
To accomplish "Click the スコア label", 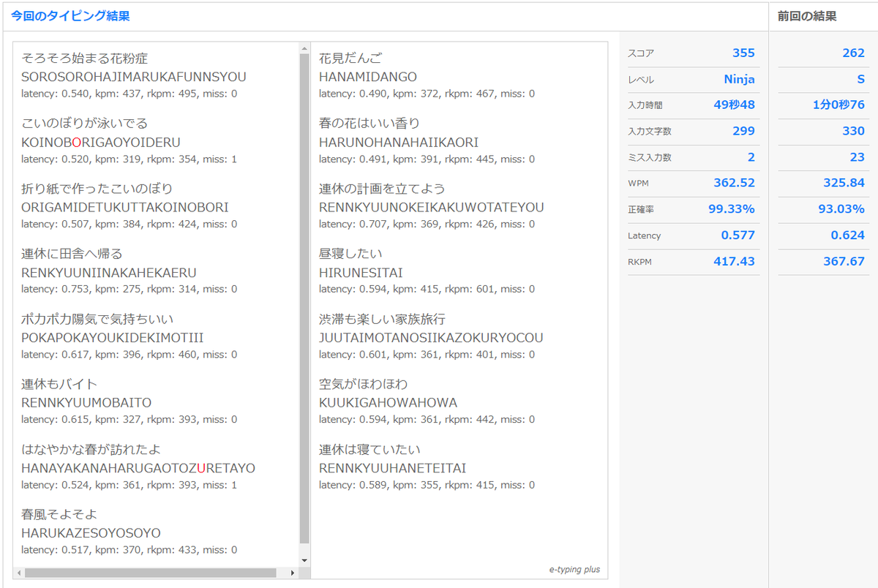I will (x=641, y=53).
